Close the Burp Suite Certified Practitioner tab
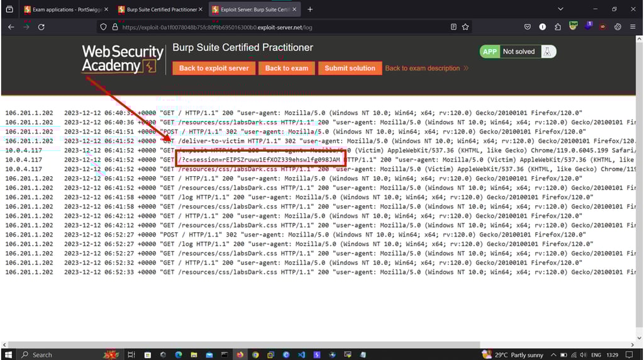 click(x=201, y=9)
